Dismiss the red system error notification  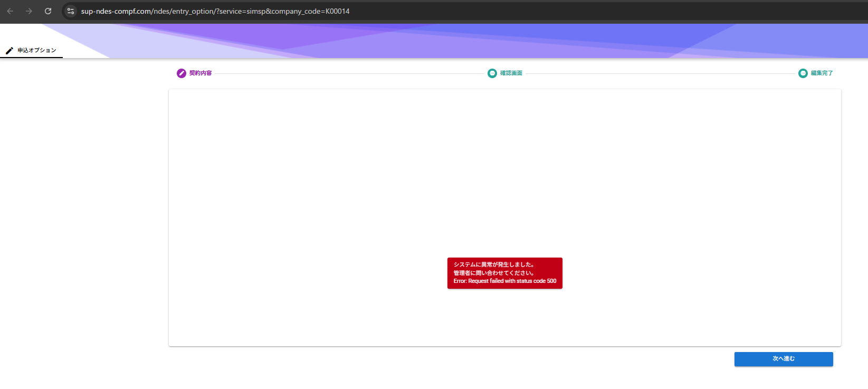tap(504, 273)
